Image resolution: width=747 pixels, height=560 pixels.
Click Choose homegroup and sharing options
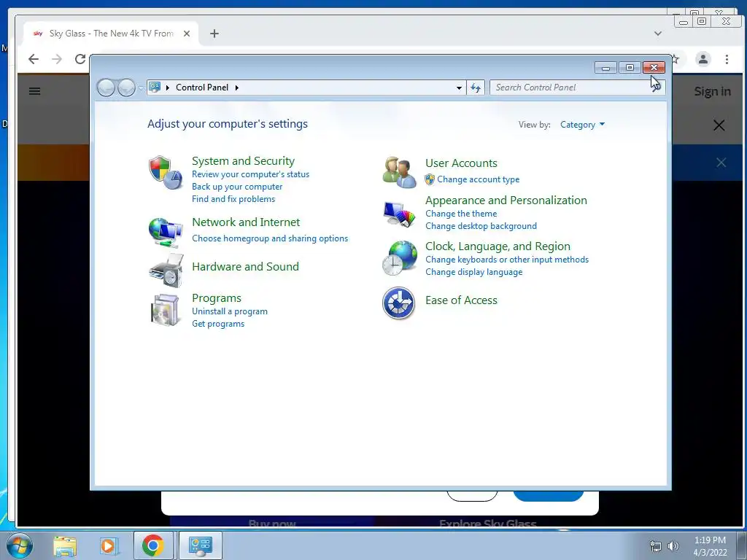(x=270, y=238)
